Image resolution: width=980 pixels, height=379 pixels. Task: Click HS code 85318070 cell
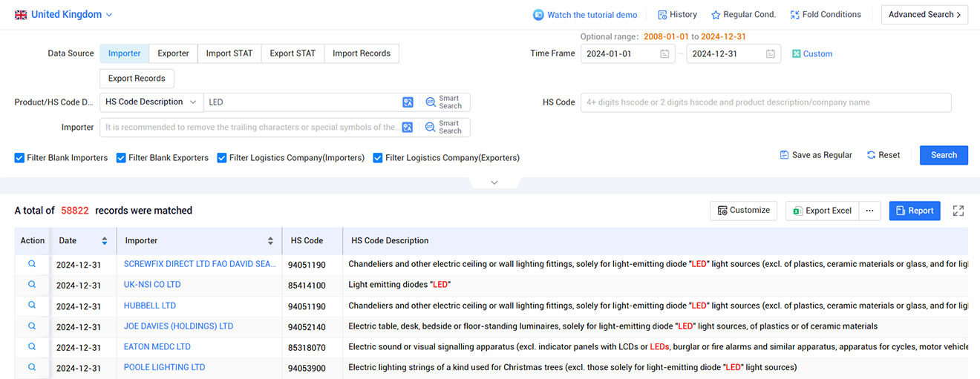click(x=306, y=347)
